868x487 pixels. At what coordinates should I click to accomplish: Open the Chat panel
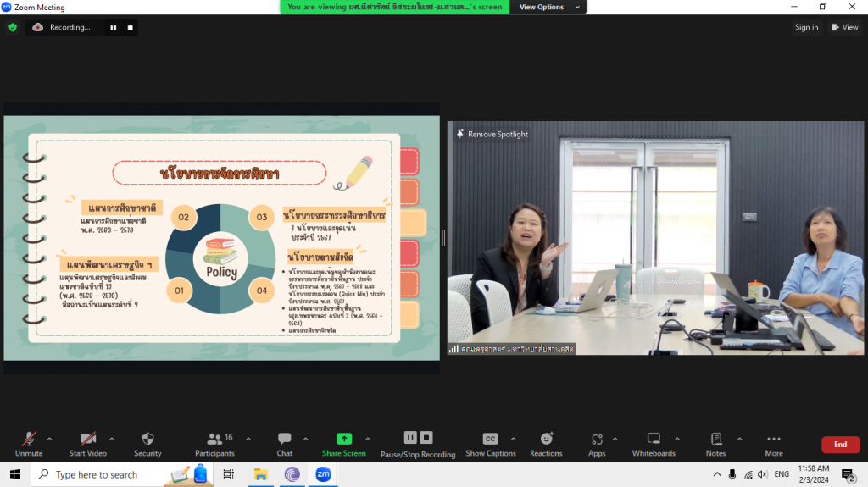284,440
